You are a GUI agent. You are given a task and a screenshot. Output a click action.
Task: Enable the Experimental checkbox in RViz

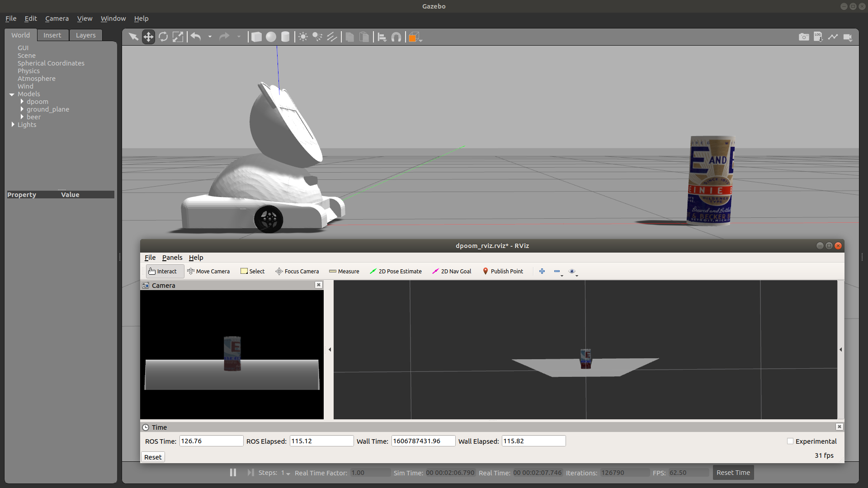pos(790,441)
